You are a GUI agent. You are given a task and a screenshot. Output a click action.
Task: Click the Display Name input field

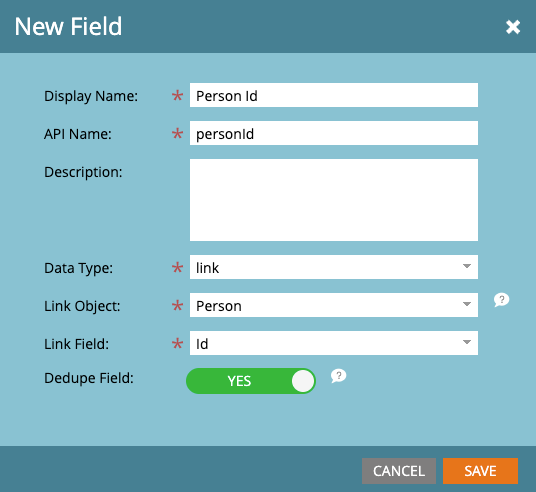[x=334, y=95]
